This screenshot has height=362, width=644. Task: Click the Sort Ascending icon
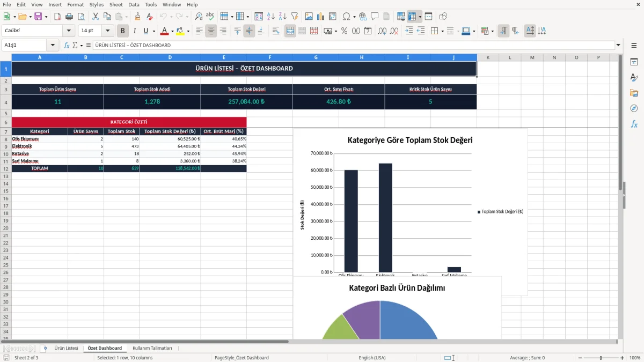[x=271, y=17]
